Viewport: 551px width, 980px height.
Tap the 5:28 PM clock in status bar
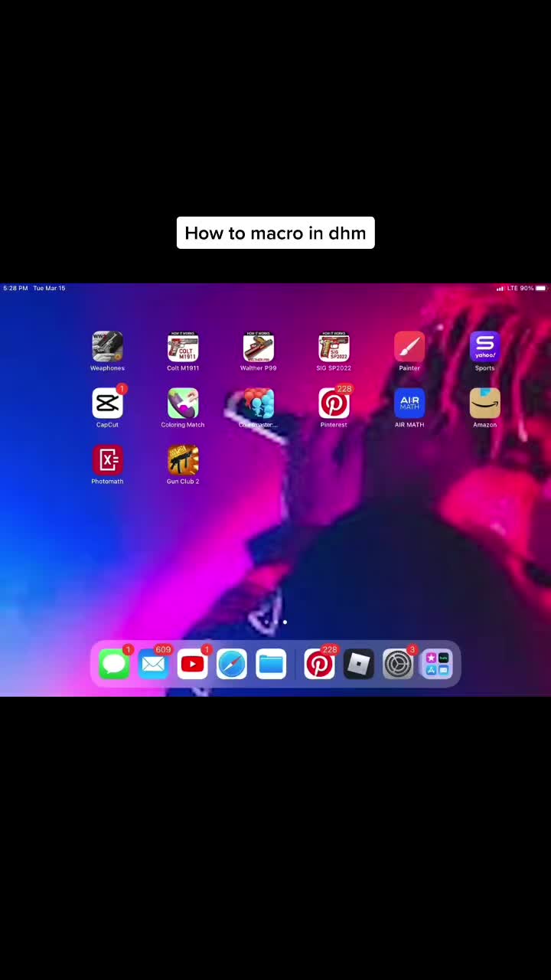tap(15, 289)
